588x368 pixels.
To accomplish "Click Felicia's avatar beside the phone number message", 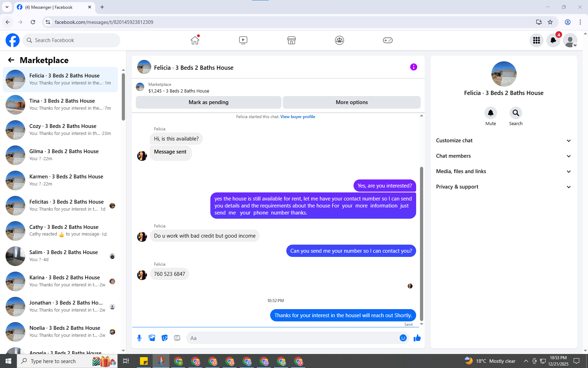I will (142, 275).
